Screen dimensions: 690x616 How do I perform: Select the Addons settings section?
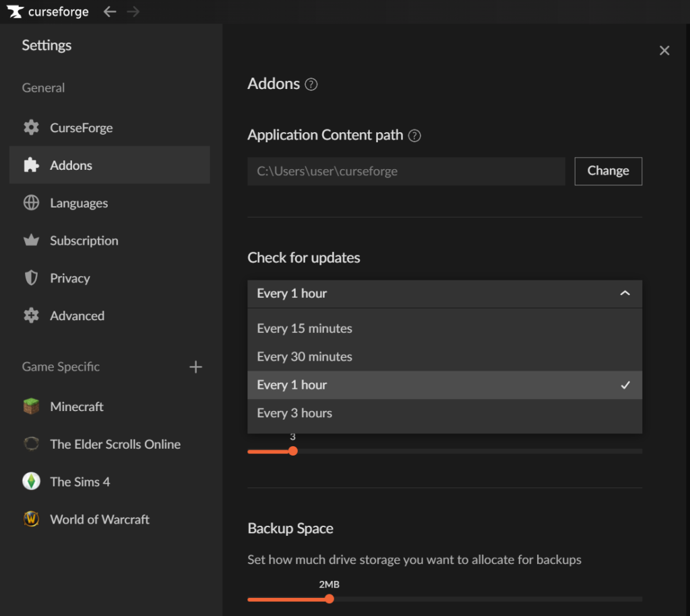(x=110, y=165)
